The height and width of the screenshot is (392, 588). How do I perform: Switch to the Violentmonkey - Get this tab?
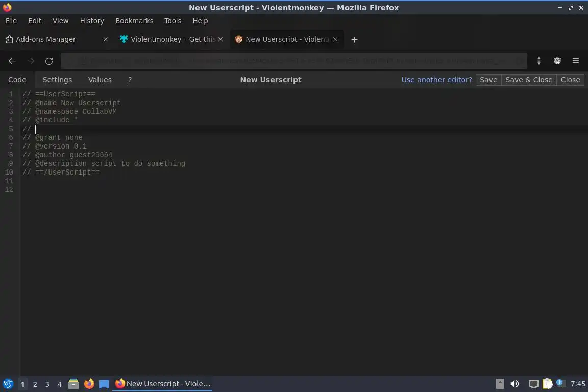(x=171, y=39)
